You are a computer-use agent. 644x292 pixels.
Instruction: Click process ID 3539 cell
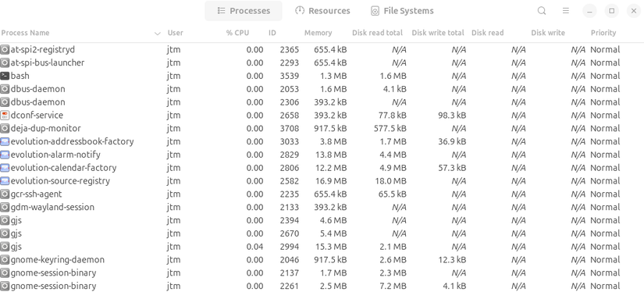pos(289,76)
